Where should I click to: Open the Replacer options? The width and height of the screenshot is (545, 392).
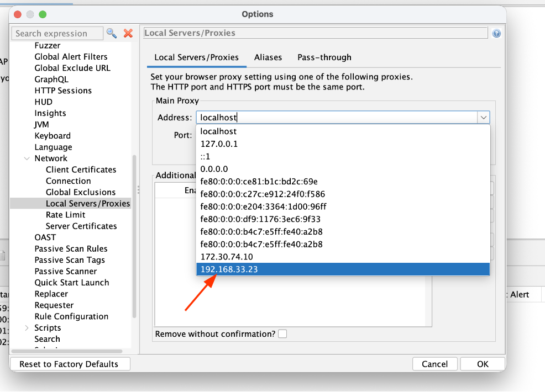pyautogui.click(x=51, y=294)
